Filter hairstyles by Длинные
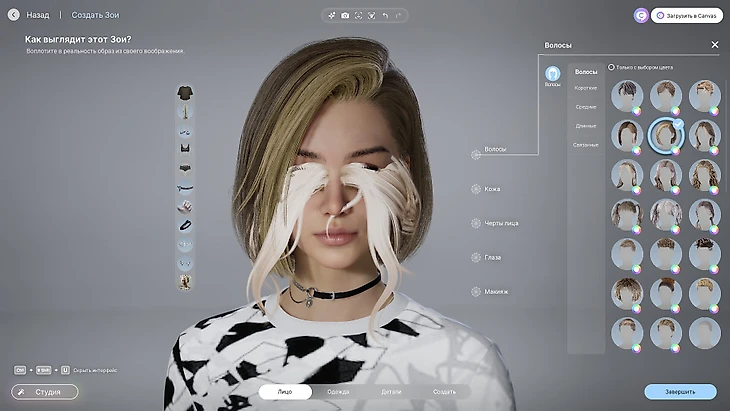Image resolution: width=730 pixels, height=411 pixels. coord(586,126)
